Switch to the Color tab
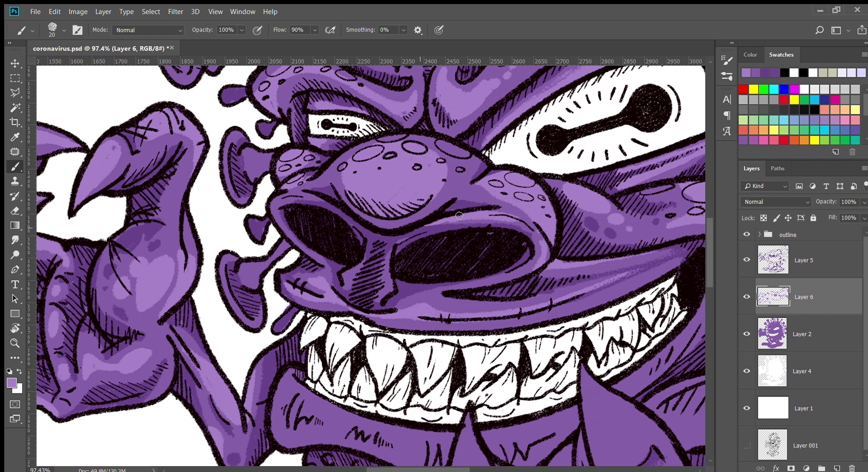 (750, 55)
